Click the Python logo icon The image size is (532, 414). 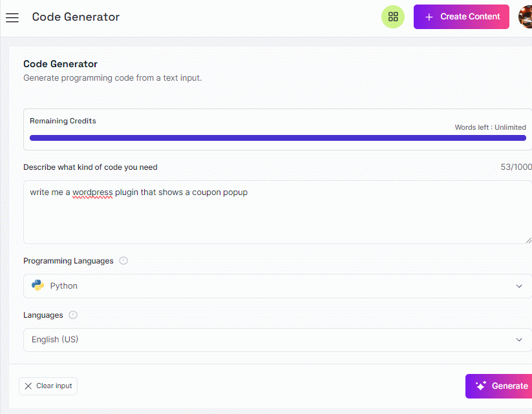37,285
